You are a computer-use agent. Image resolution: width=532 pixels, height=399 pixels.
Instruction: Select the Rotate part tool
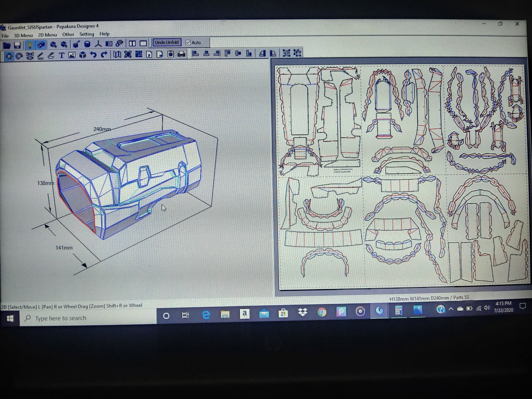pyautogui.click(x=19, y=56)
